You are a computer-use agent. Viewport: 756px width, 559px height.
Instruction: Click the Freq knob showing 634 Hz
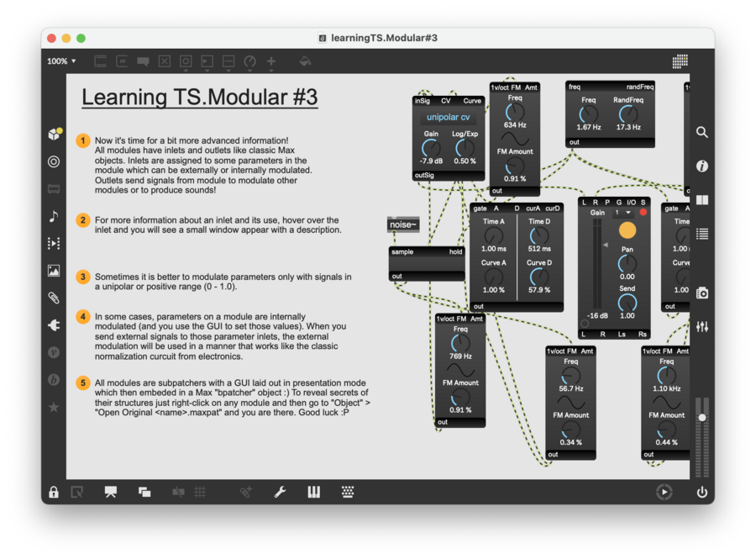point(514,112)
